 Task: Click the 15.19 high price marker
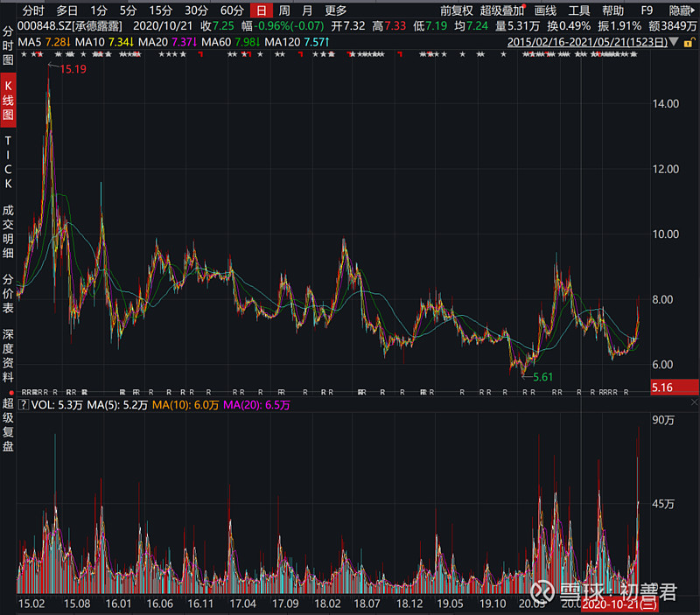(73, 69)
